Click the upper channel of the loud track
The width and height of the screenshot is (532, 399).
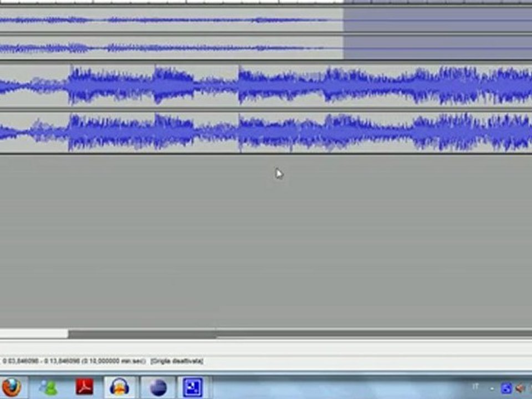pos(266,85)
